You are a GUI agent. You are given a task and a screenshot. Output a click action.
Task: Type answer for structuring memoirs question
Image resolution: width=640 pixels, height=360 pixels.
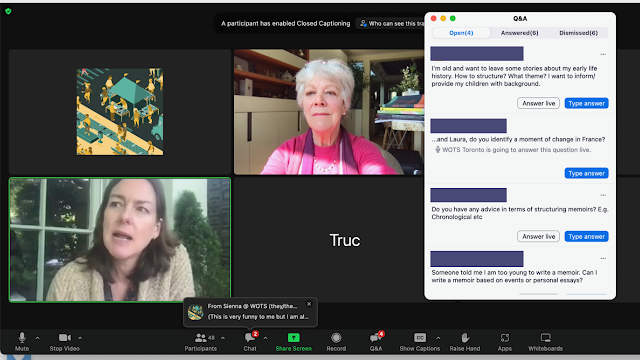click(x=587, y=236)
